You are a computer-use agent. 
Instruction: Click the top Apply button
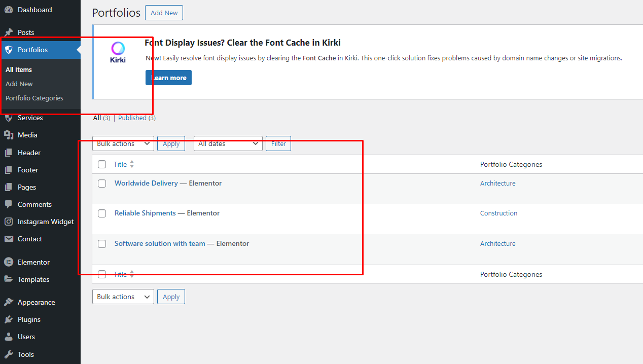(x=171, y=143)
